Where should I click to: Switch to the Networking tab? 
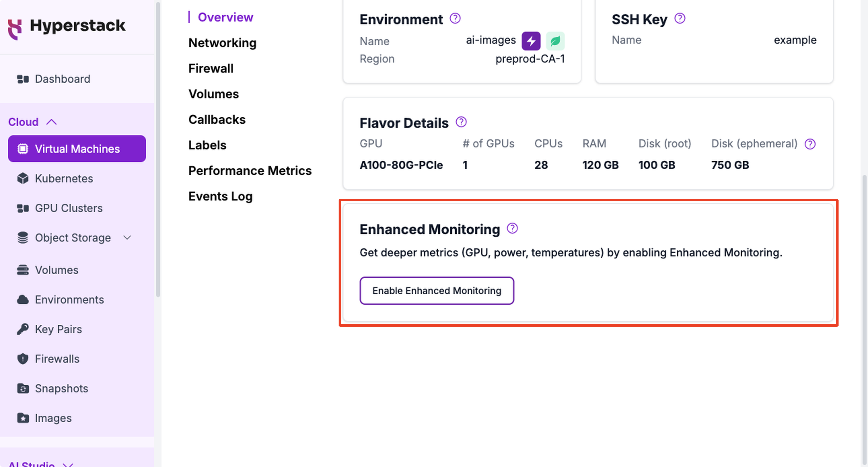pyautogui.click(x=222, y=43)
